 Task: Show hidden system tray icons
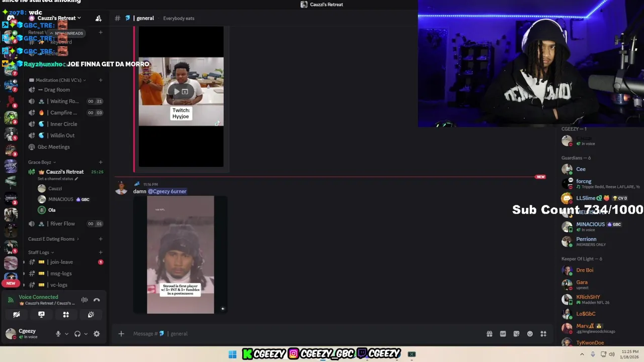(x=582, y=354)
